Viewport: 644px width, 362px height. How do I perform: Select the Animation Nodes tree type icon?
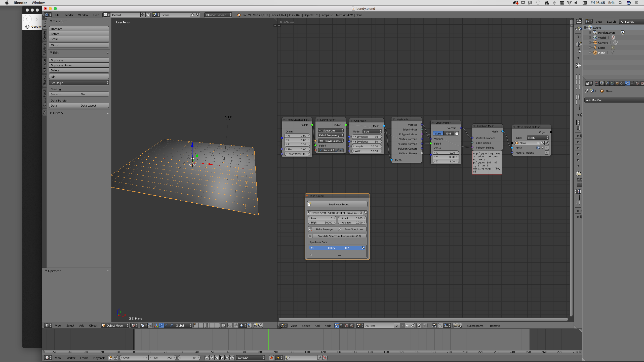coord(337,326)
